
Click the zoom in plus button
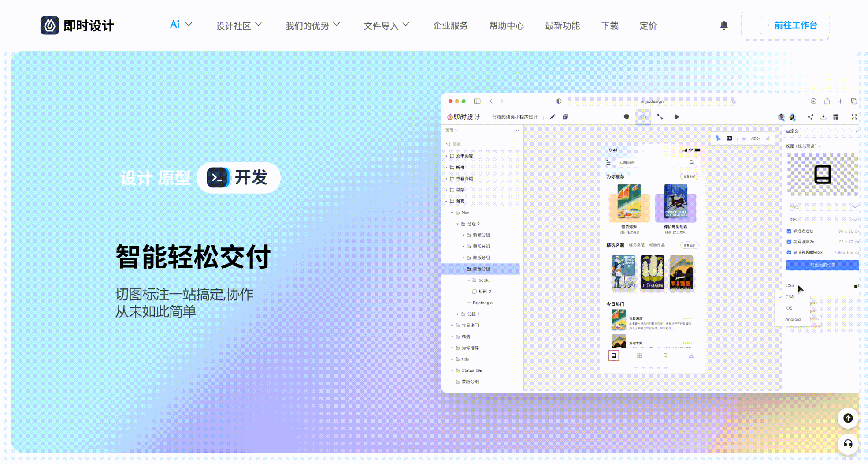click(x=768, y=138)
